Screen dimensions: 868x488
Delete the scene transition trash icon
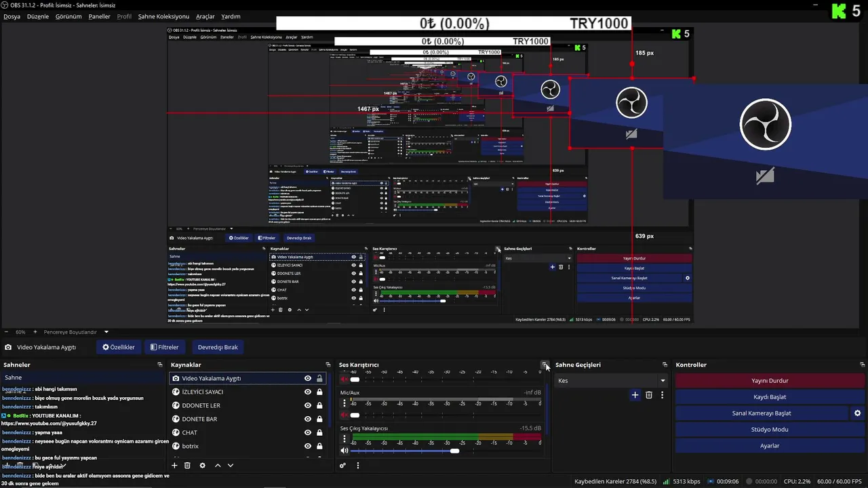tap(649, 395)
